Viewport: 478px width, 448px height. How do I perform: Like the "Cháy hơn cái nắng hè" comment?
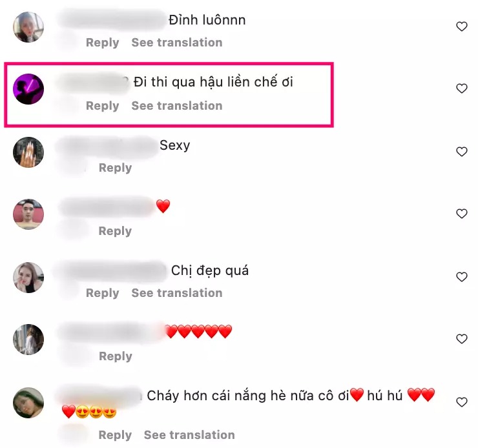pos(462,402)
